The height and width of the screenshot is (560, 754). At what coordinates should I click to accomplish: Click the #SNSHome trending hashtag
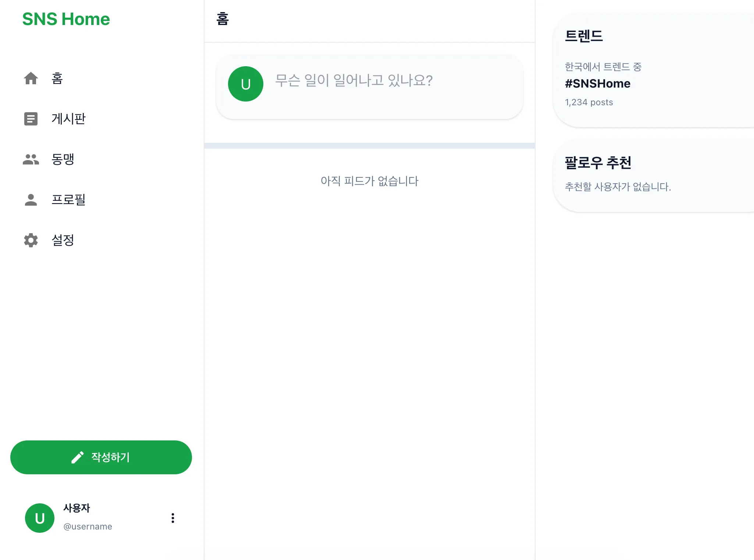[598, 84]
